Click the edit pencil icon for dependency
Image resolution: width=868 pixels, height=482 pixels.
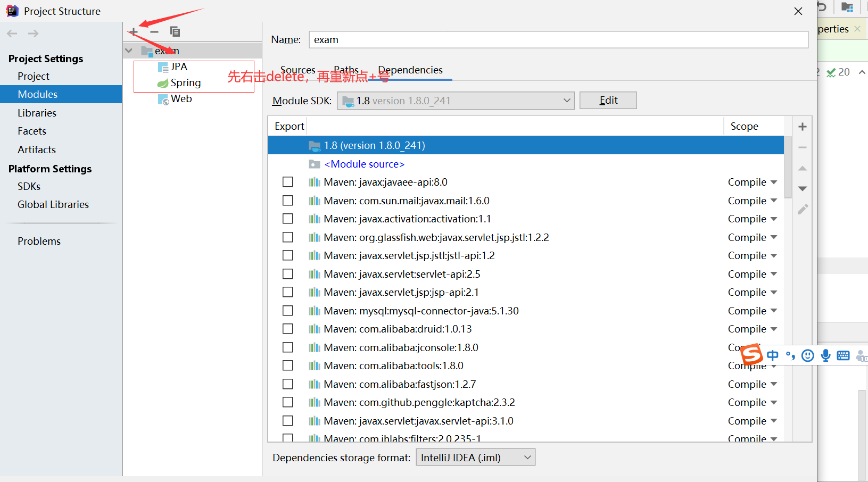pos(803,210)
